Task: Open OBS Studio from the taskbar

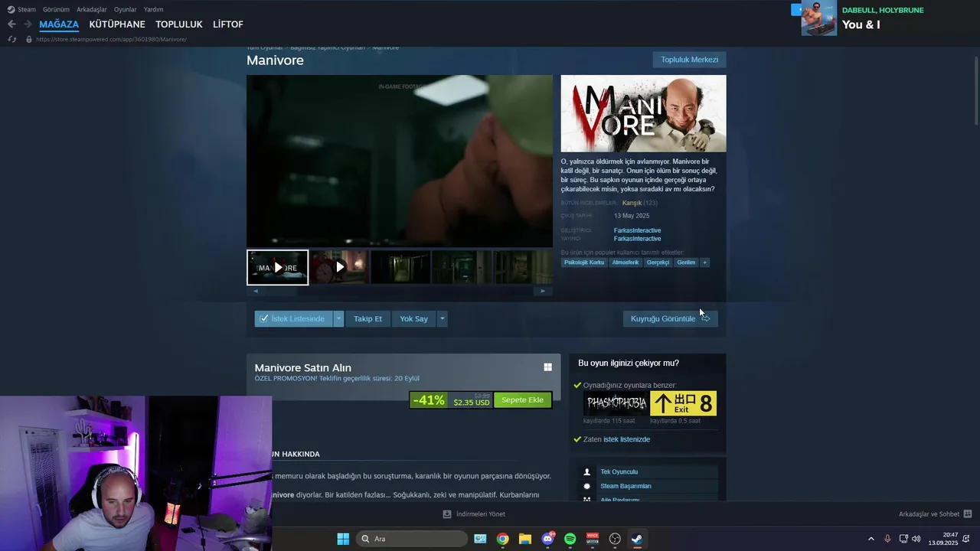Action: (615, 539)
